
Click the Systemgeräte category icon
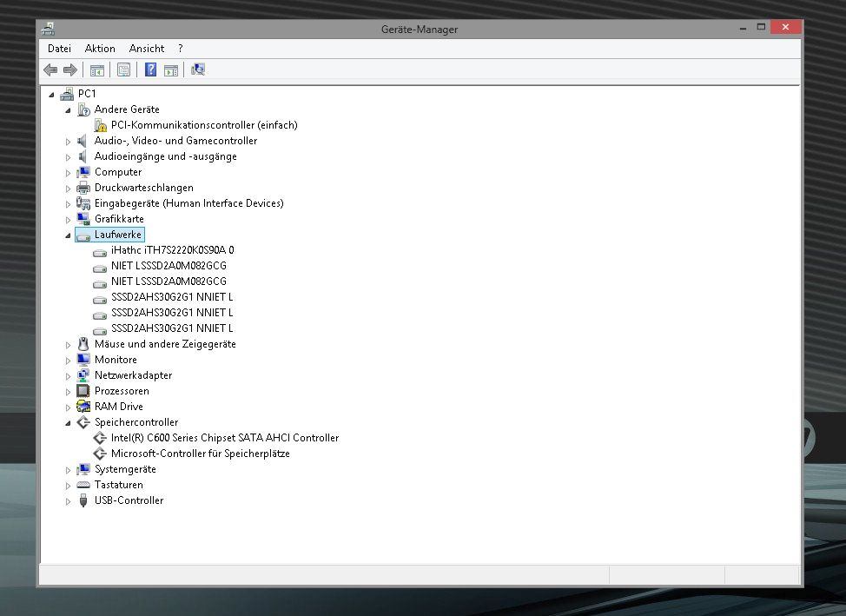tap(83, 469)
